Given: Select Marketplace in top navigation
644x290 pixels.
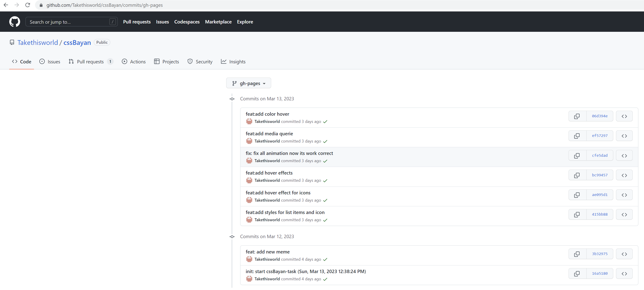Looking at the screenshot, I should coord(218,22).
